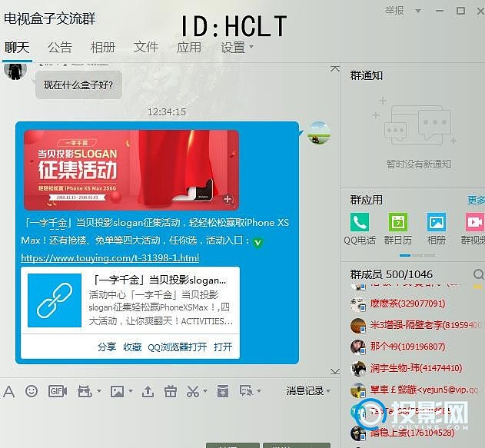Switch to the 公告 tab
Image resolution: width=485 pixels, height=448 pixels.
(x=60, y=48)
